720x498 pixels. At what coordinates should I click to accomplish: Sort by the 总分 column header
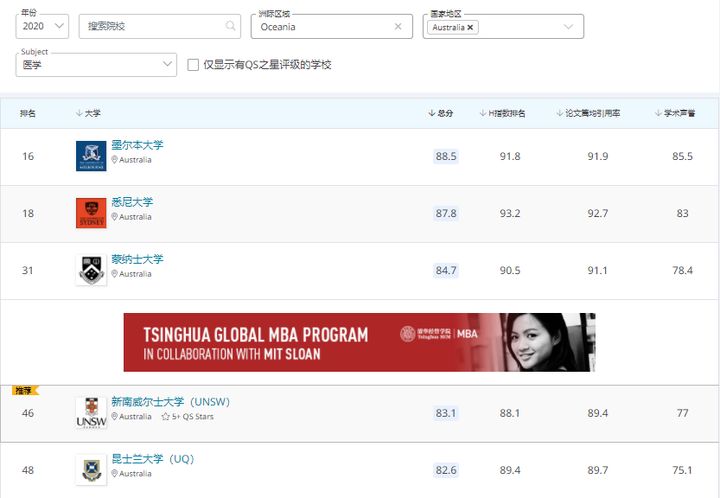tap(441, 113)
